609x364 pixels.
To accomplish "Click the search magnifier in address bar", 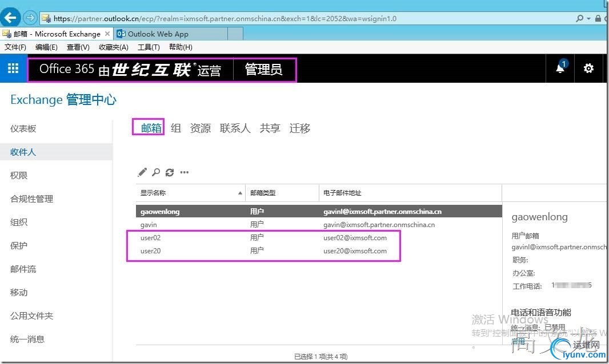I will click(x=579, y=18).
